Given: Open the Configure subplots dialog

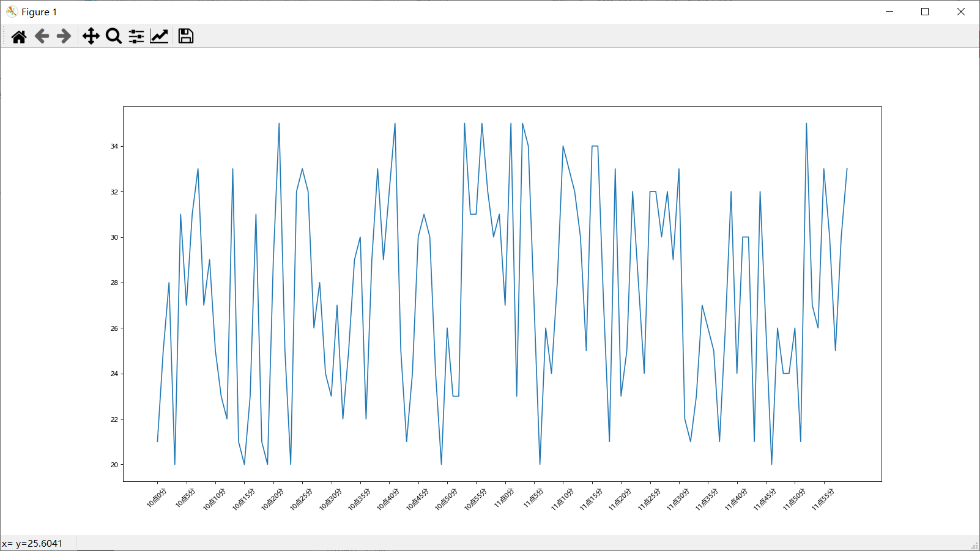Looking at the screenshot, I should (x=136, y=37).
